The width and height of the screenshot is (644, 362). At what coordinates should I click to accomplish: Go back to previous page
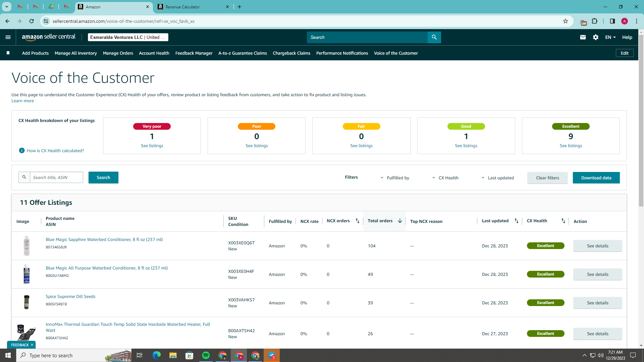coord(7,21)
